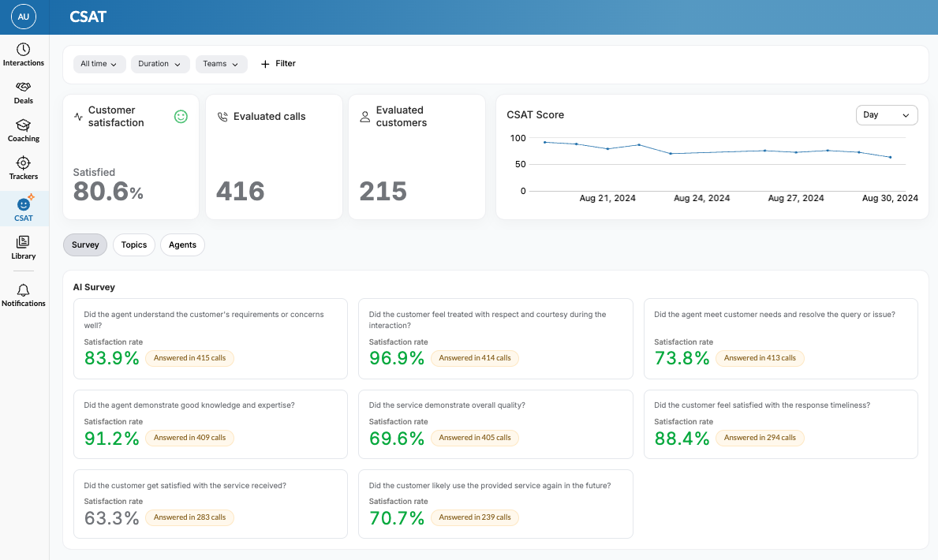Select the Survey tab
The image size is (938, 560).
[85, 245]
